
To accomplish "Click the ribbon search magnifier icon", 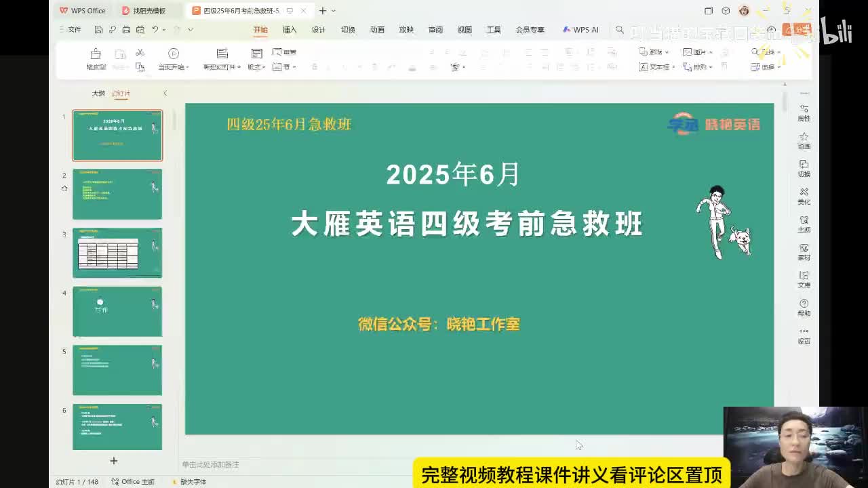I will (620, 30).
